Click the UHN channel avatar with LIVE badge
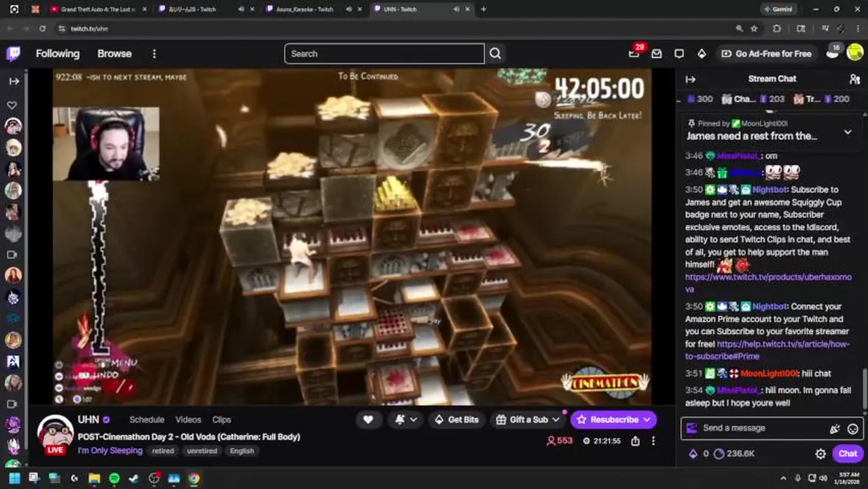The width and height of the screenshot is (868, 489). pyautogui.click(x=55, y=435)
